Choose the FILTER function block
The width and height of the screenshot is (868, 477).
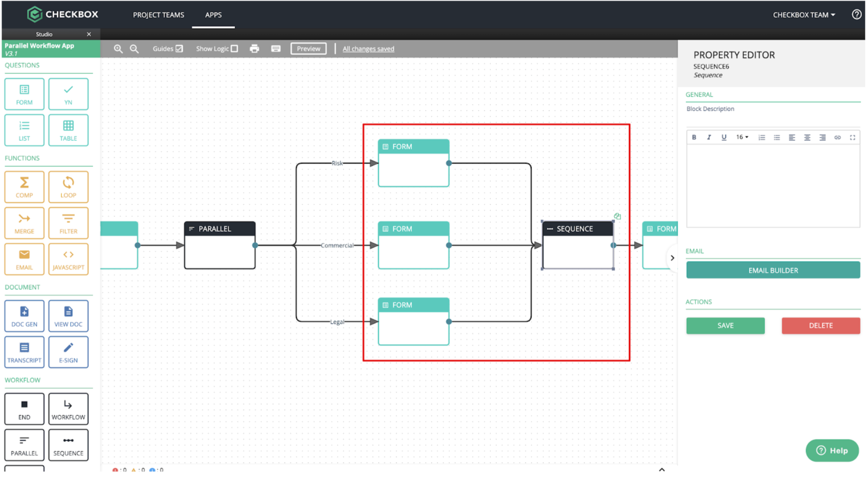(68, 223)
